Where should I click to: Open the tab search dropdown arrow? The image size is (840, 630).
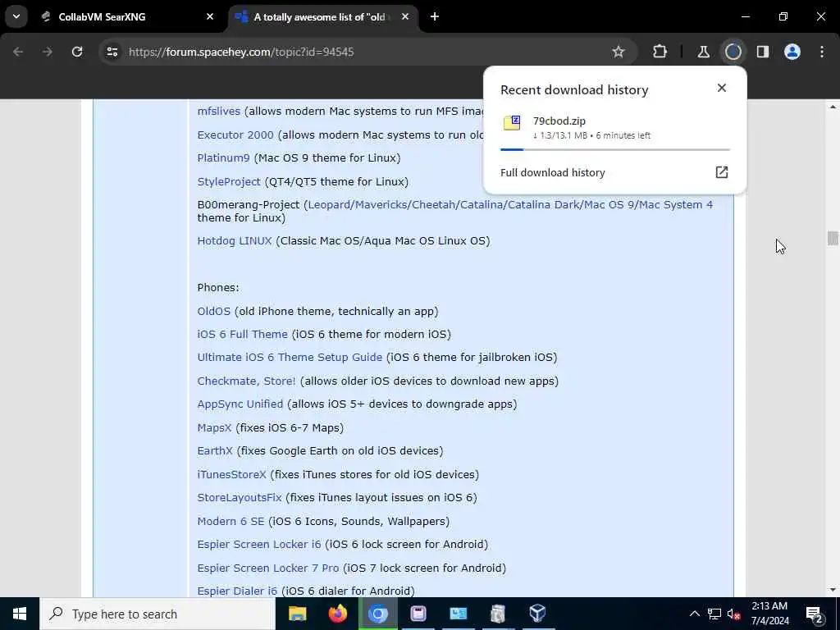coord(16,16)
